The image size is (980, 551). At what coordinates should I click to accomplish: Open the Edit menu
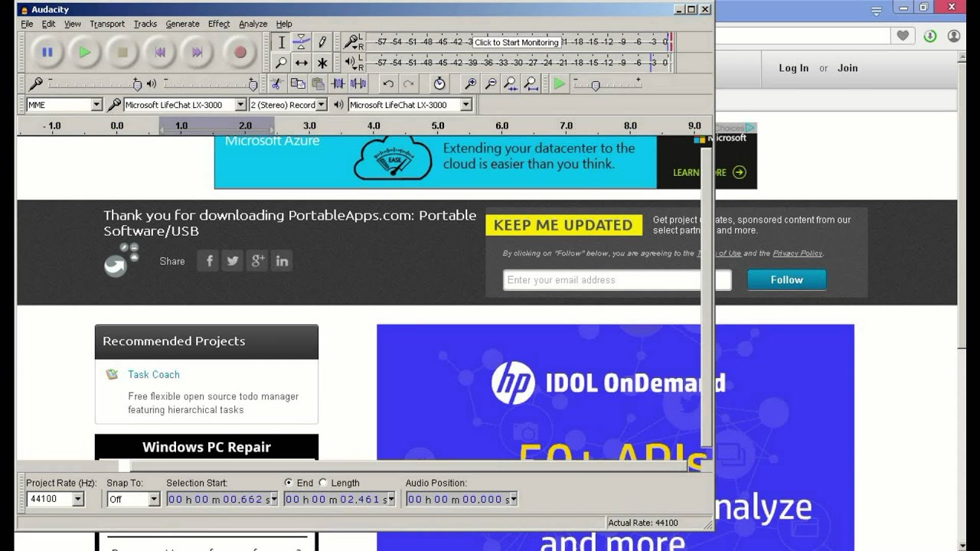coord(48,24)
